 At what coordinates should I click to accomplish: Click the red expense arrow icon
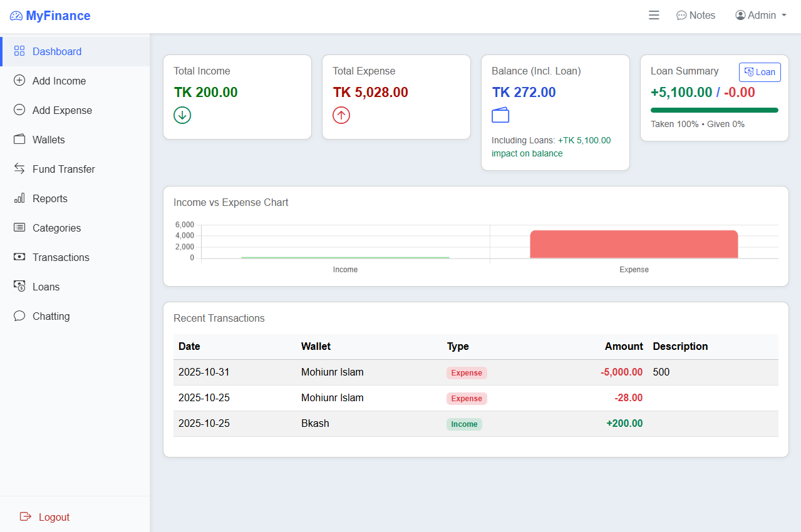pos(341,115)
